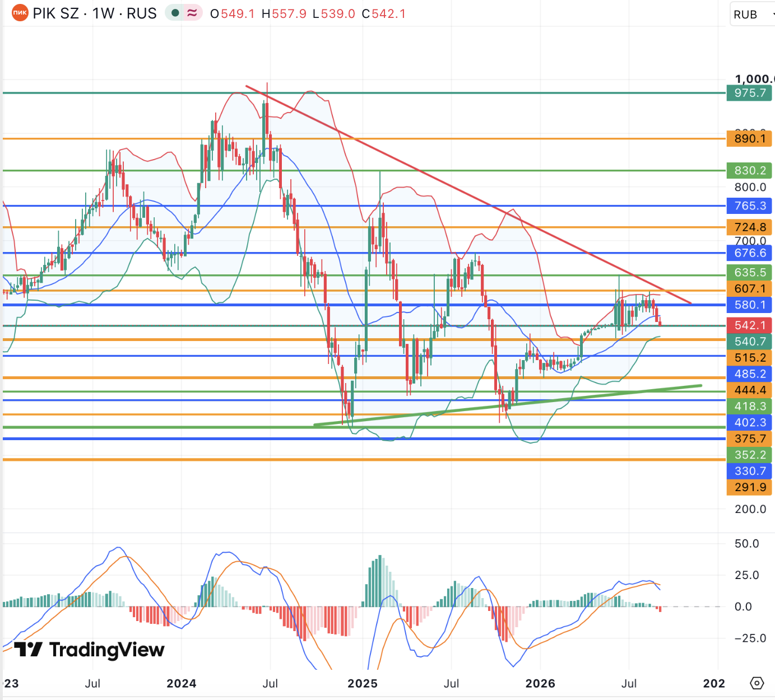
Task: Click the red 542.1 current price label
Action: pos(749,325)
